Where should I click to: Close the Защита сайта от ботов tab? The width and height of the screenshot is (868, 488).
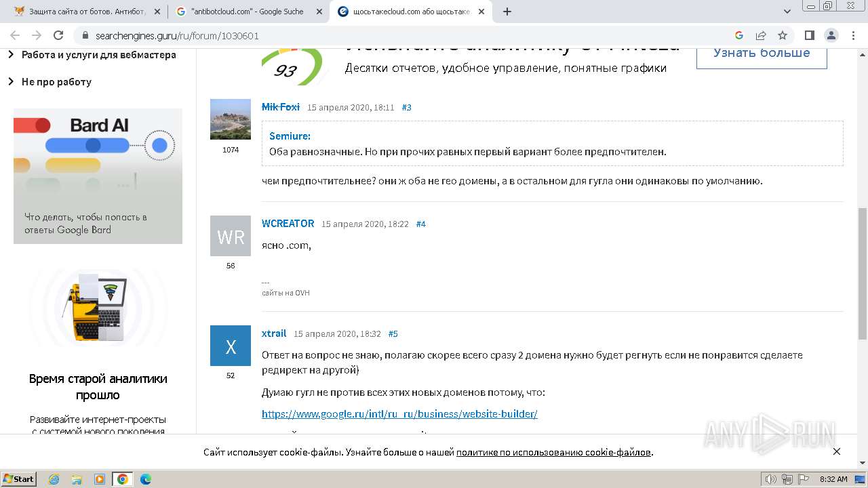click(157, 12)
